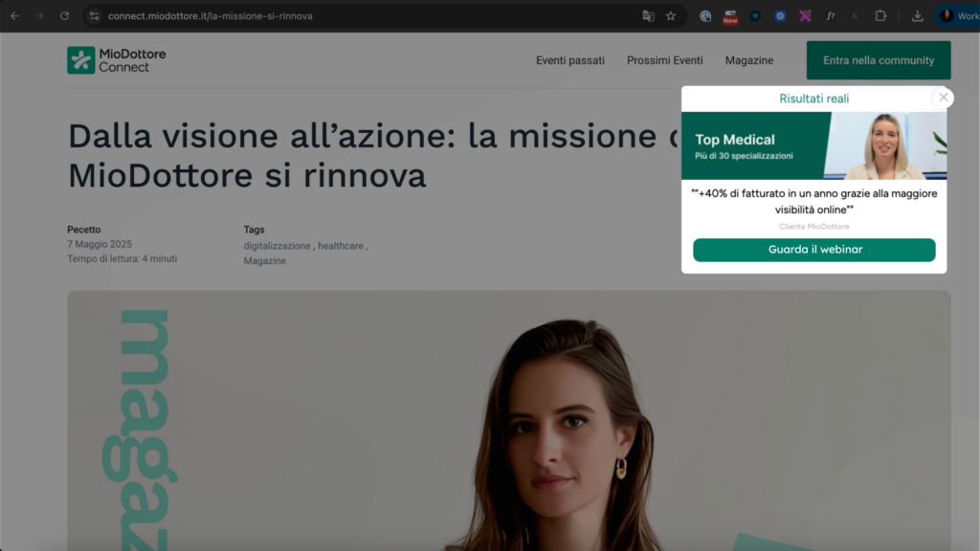The width and height of the screenshot is (980, 551).
Task: Click the red 'New' badged extension icon
Action: (729, 15)
